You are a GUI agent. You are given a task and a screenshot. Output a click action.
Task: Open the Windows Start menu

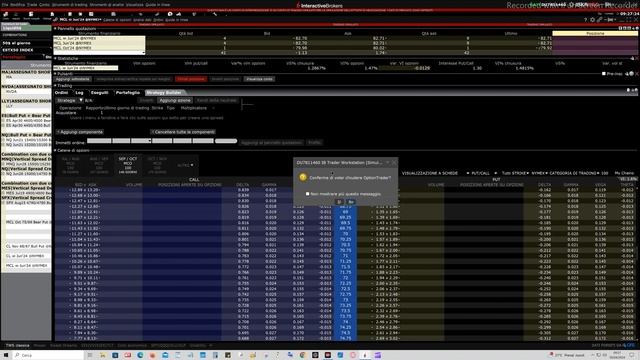pos(6,356)
